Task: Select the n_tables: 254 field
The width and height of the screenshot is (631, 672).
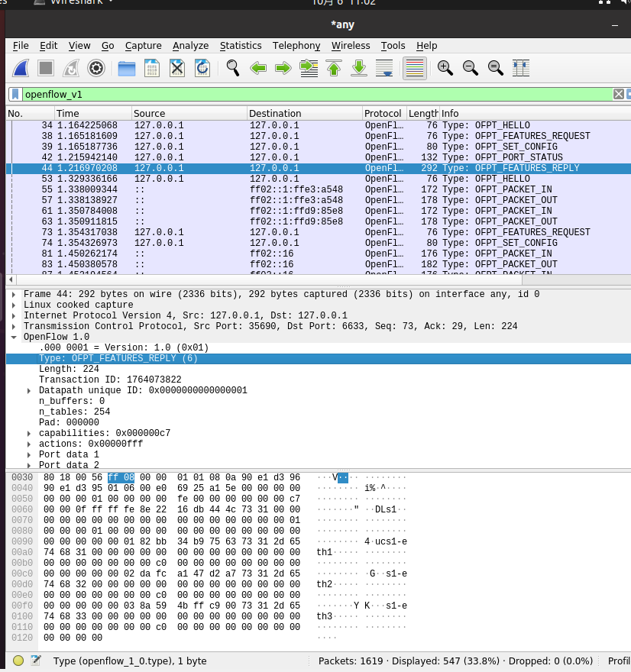Action: click(x=75, y=412)
